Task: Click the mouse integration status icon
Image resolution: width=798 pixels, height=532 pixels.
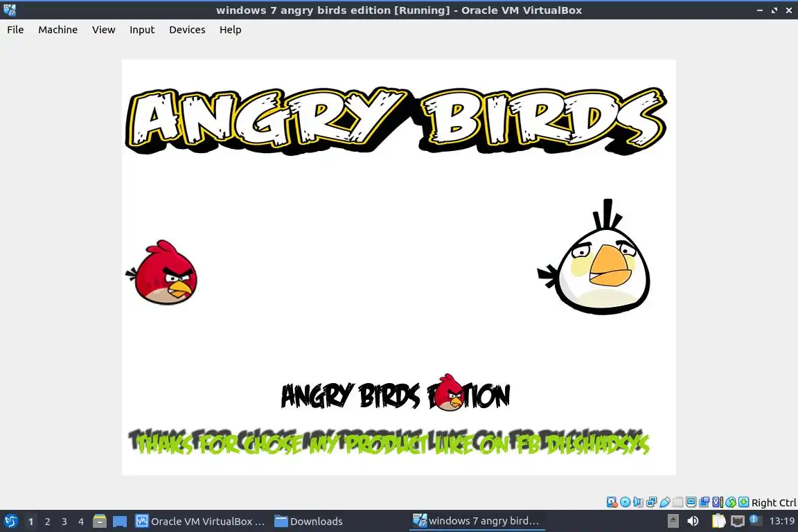Action: tap(731, 502)
